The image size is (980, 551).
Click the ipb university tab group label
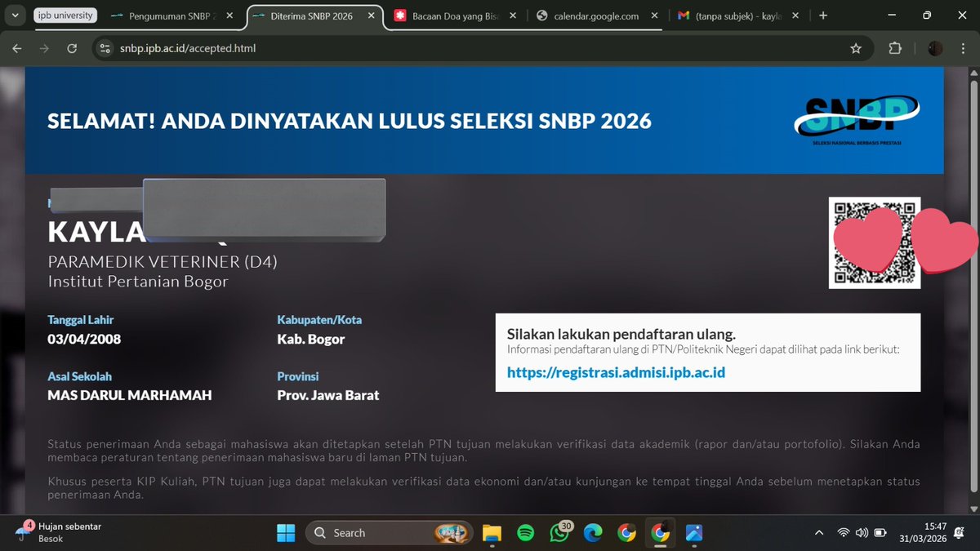[x=65, y=16]
